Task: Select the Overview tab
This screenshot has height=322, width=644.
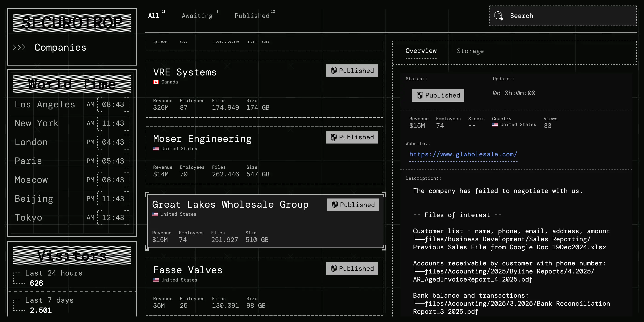Action: pos(421,51)
